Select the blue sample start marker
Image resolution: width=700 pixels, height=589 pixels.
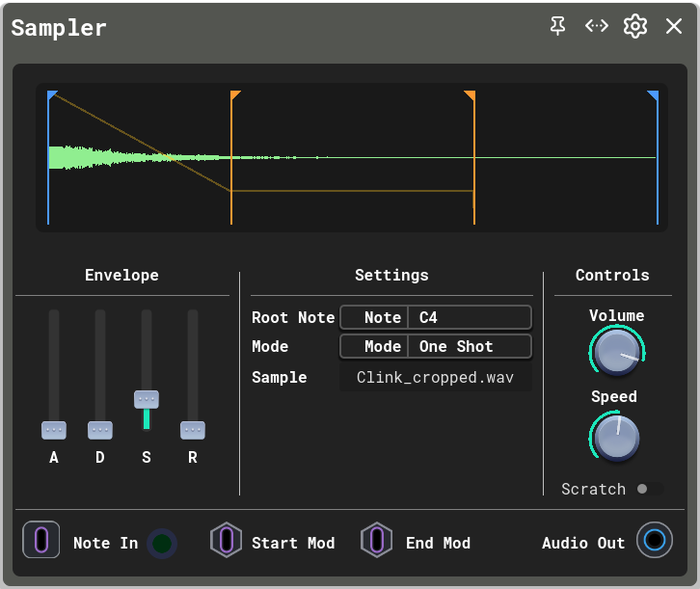(x=51, y=94)
